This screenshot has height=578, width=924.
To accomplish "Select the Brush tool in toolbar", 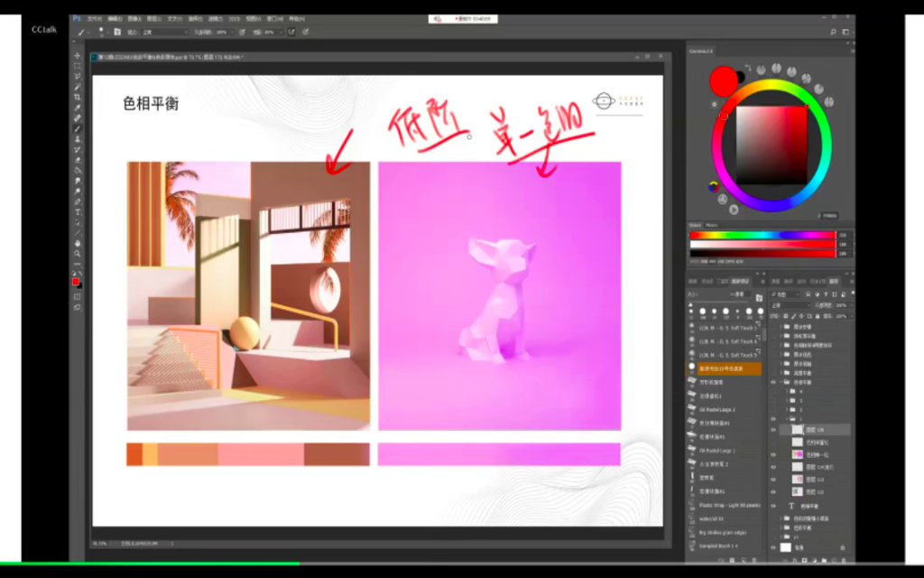I will click(x=78, y=128).
